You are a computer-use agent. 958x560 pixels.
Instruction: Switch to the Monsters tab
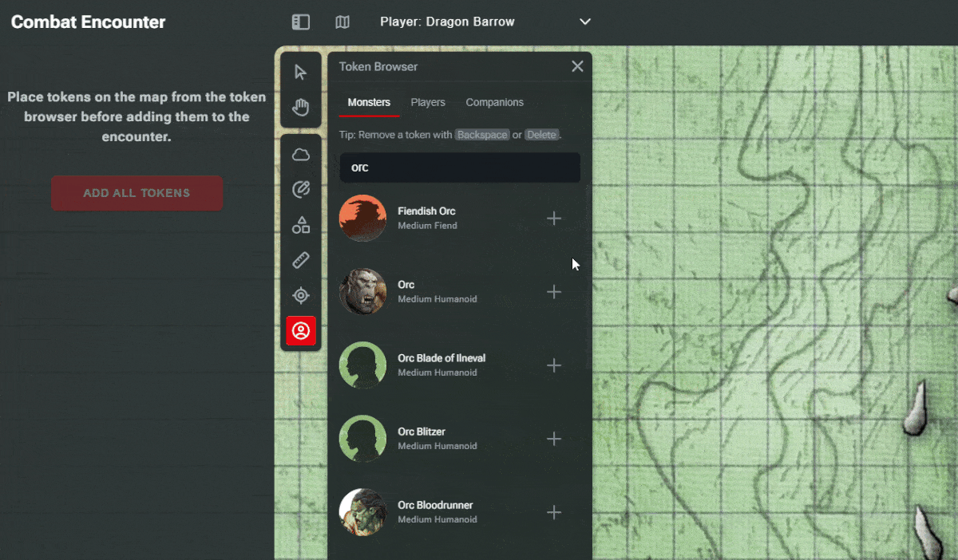369,102
